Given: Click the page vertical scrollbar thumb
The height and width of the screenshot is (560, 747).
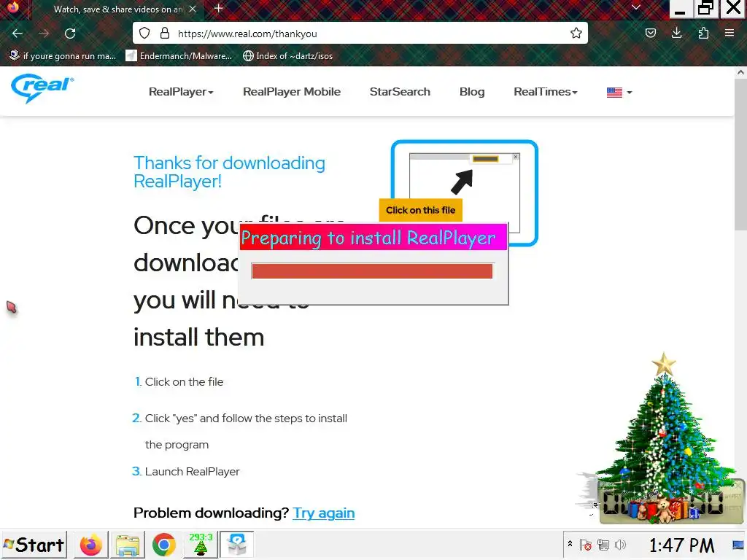Looking at the screenshot, I should 740,156.
